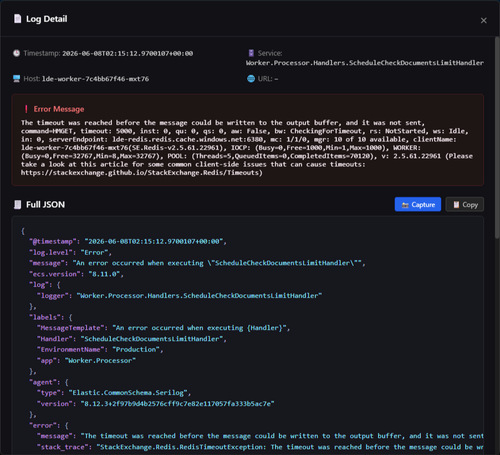Click the timestamp value 2026-06-08T02:15:12

128,54
